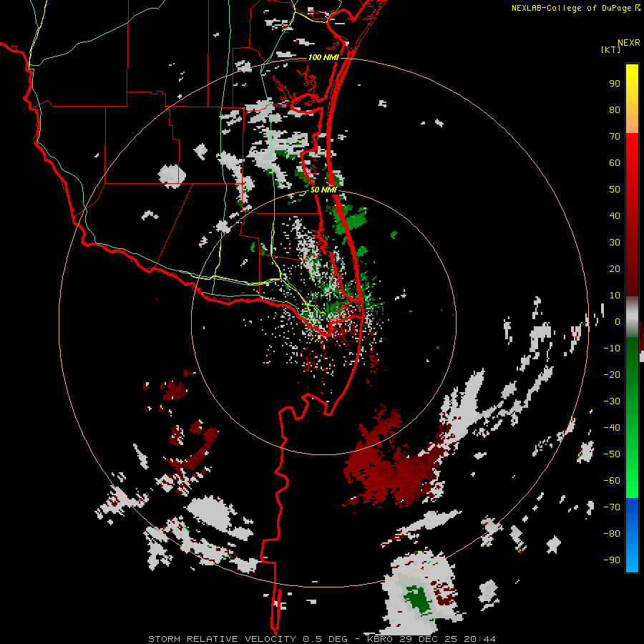Click the -30 scale label
644x644 pixels.
tap(612, 401)
